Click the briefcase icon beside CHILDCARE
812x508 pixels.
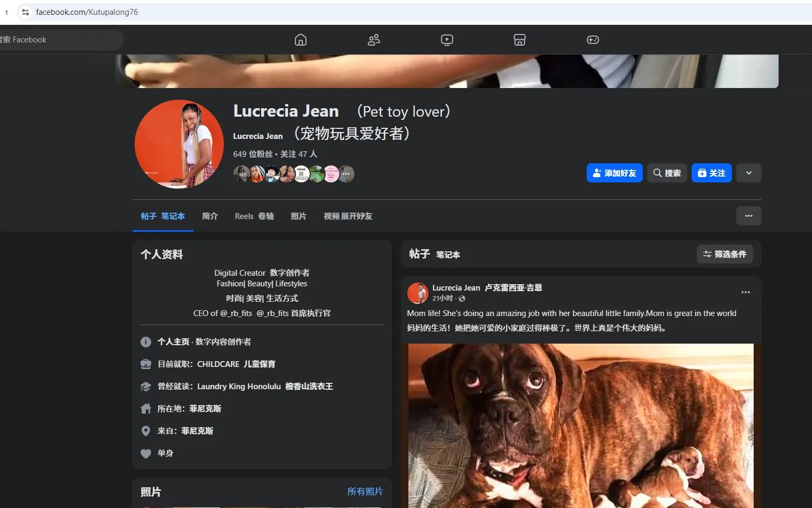tap(146, 364)
